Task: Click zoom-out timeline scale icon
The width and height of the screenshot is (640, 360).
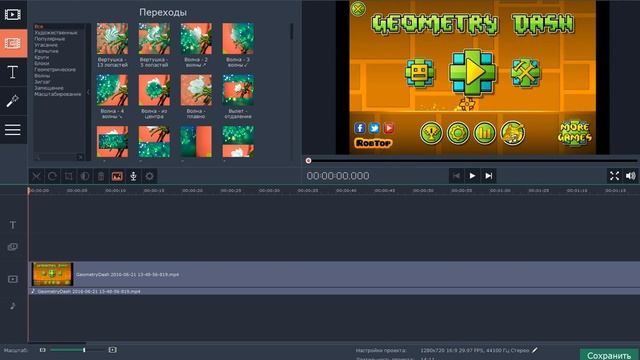Action: (x=42, y=350)
